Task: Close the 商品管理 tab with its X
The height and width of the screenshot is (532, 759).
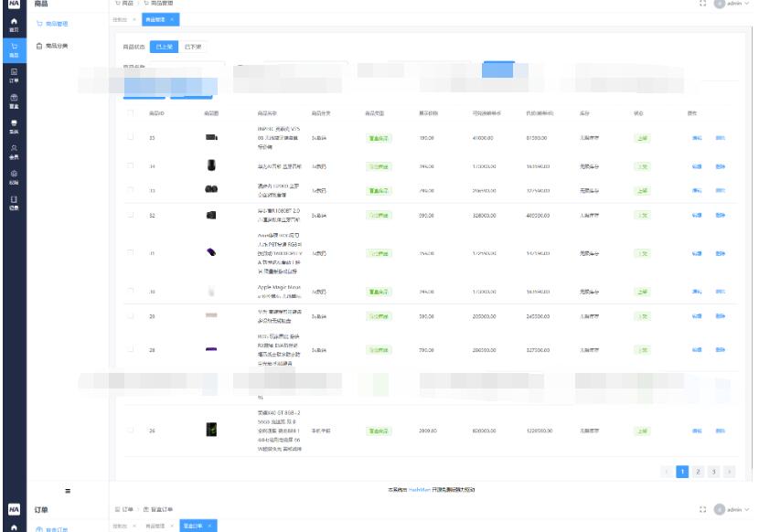Action: tap(172, 19)
